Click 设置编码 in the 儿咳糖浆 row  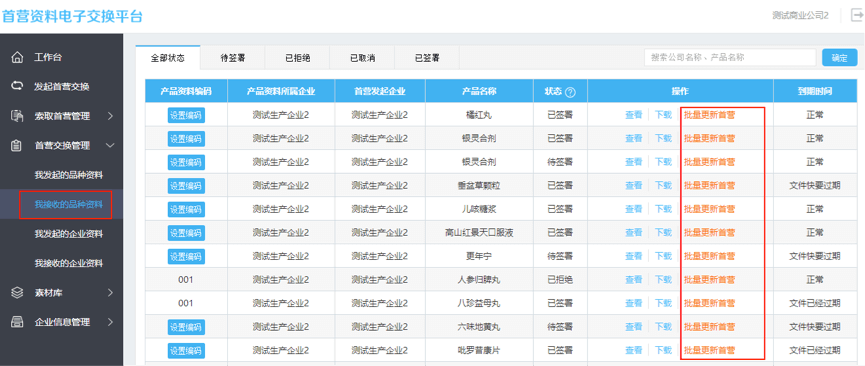[186, 209]
